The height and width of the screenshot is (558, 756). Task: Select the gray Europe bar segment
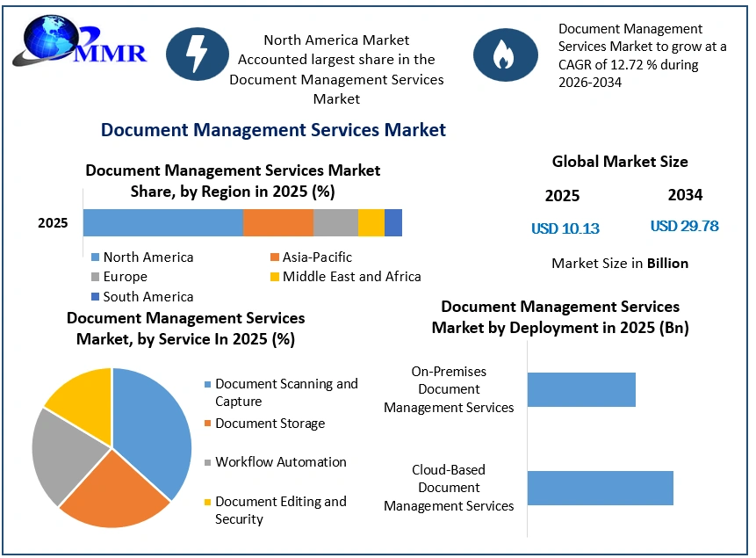click(x=335, y=222)
